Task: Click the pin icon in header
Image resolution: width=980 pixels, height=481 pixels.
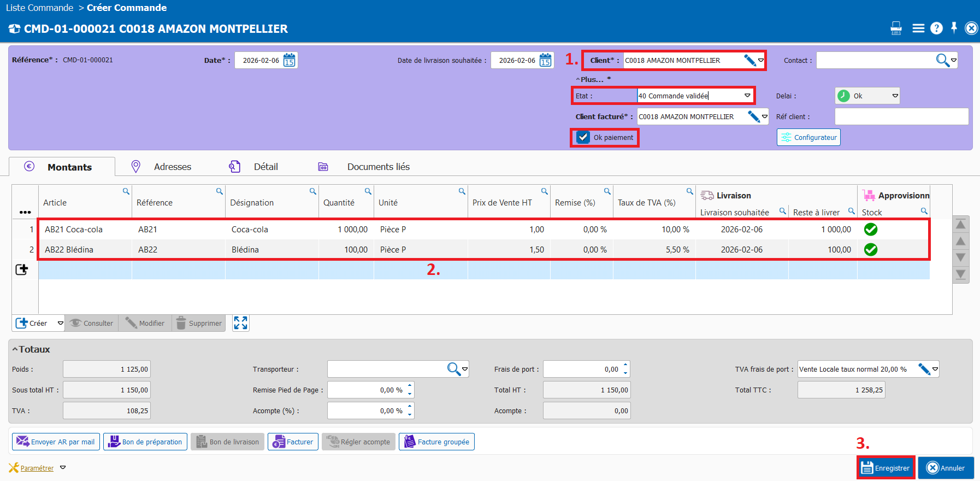Action: tap(954, 28)
